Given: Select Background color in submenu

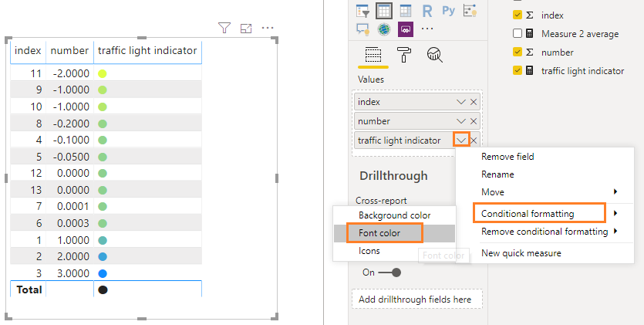Looking at the screenshot, I should [x=394, y=215].
